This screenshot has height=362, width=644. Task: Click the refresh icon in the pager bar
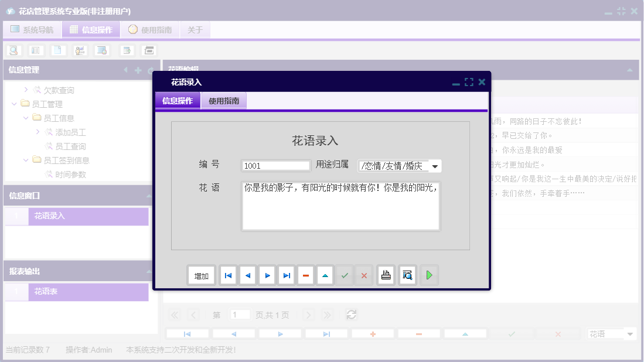pos(351,315)
